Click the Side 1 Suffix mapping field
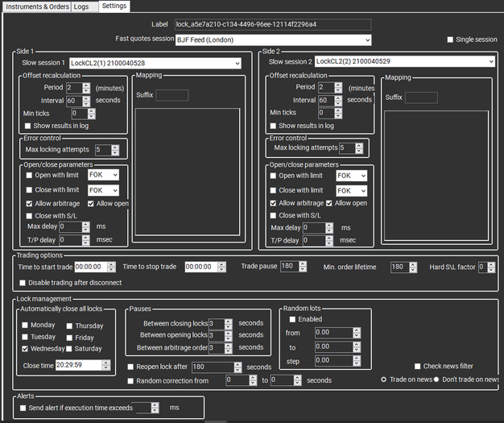The image size is (504, 423). (171, 95)
